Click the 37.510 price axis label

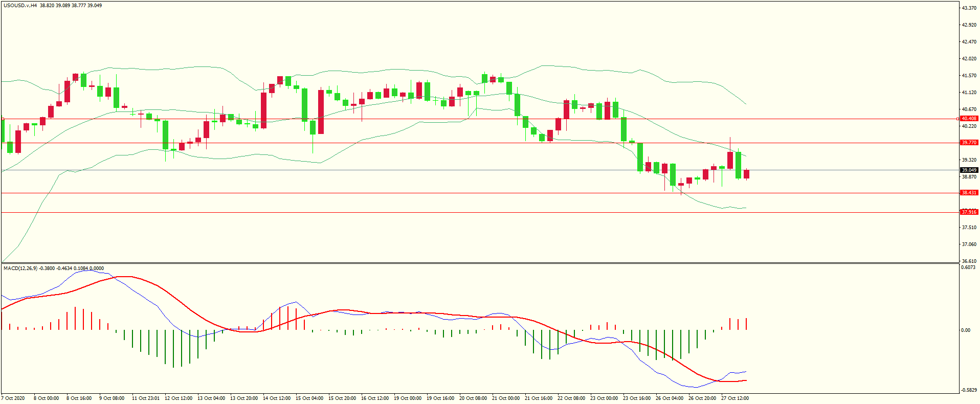click(969, 228)
